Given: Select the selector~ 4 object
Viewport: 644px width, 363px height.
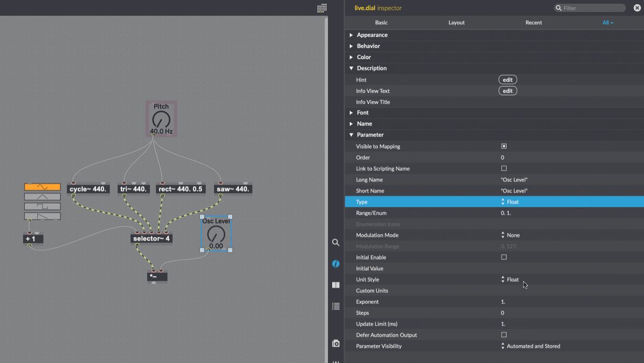Looking at the screenshot, I should (x=152, y=238).
